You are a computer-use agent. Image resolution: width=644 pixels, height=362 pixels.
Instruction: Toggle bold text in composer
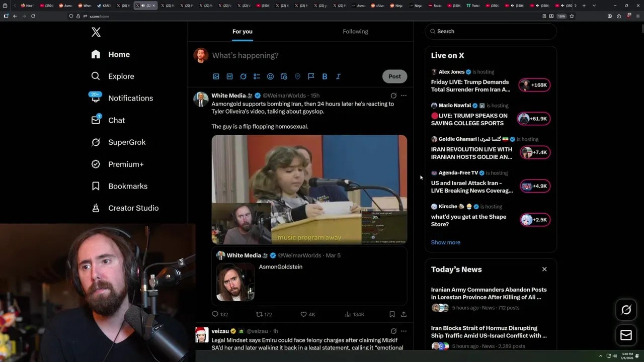[x=325, y=76]
